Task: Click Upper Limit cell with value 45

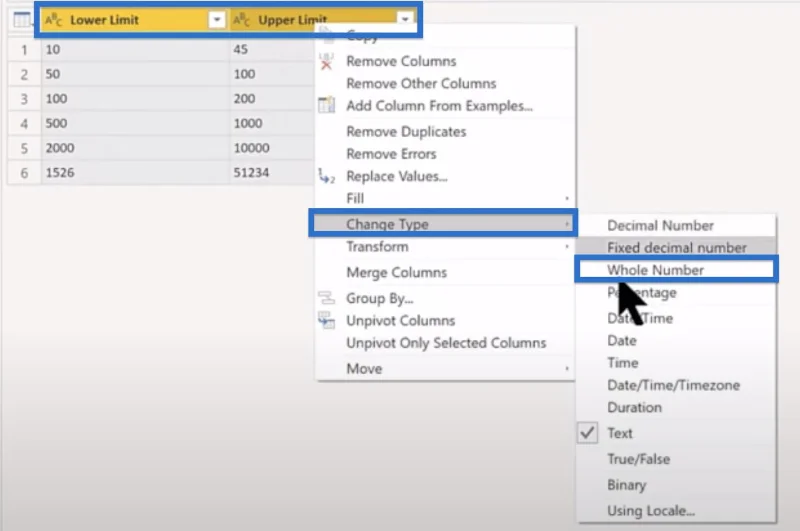Action: (x=272, y=49)
